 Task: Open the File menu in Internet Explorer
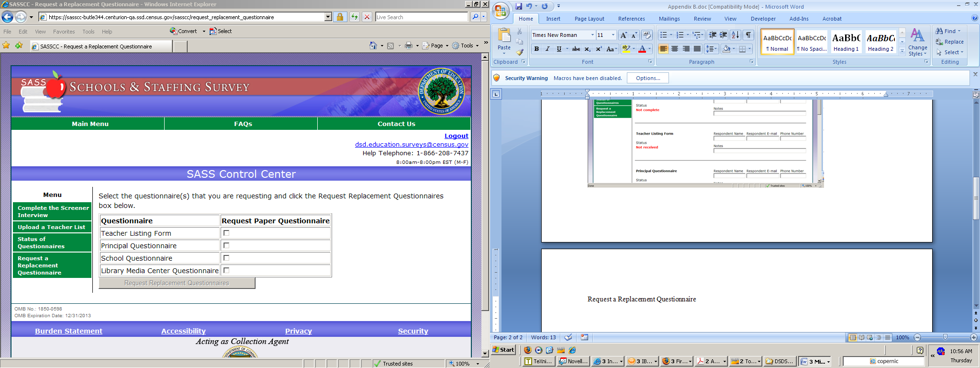(x=7, y=32)
